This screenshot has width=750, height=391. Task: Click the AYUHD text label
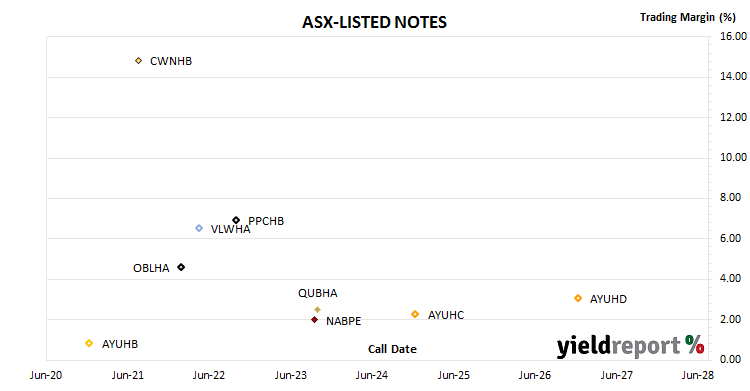608,299
